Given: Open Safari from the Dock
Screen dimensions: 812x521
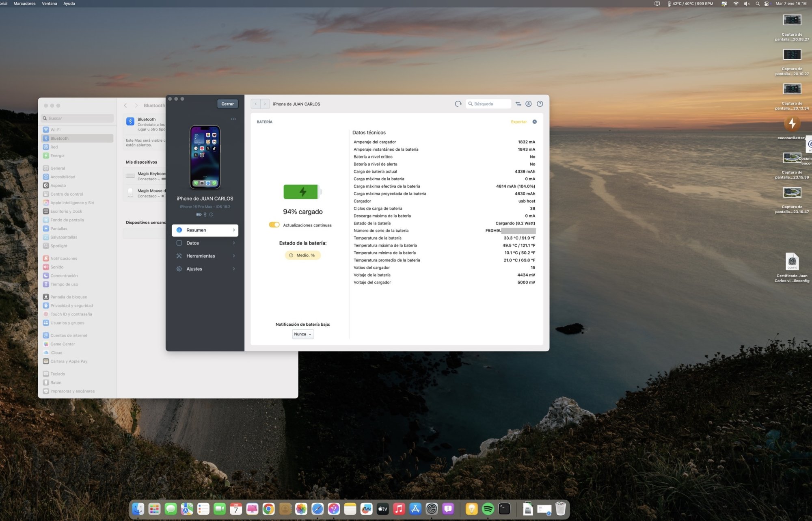Looking at the screenshot, I should (317, 508).
